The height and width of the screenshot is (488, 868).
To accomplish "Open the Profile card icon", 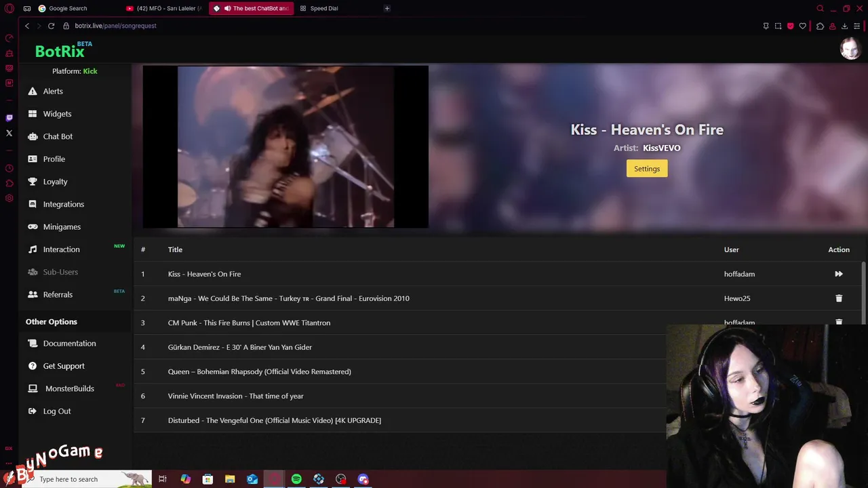I will [33, 159].
